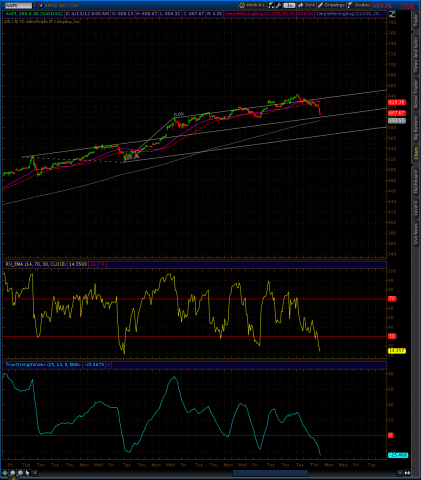
Task: Click the expand-arrows icon at bottom right
Action: pyautogui.click(x=407, y=473)
